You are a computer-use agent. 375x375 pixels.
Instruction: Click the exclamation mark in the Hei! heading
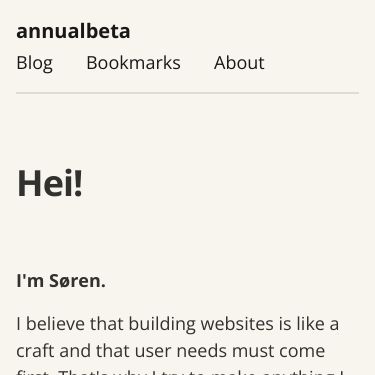click(78, 183)
